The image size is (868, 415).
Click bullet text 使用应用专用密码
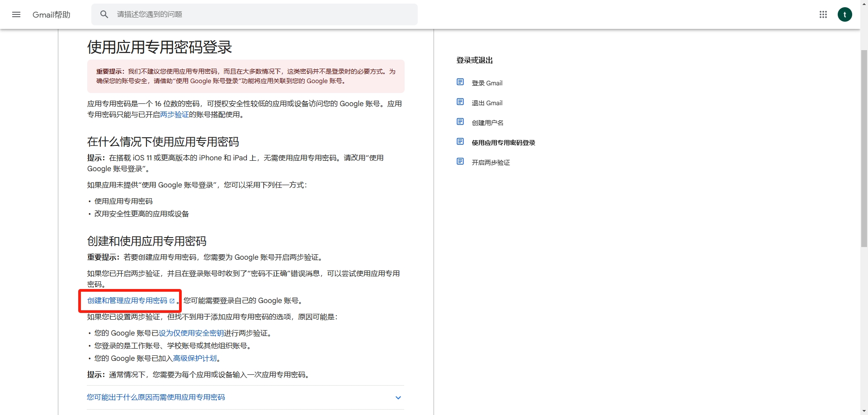[x=123, y=201]
